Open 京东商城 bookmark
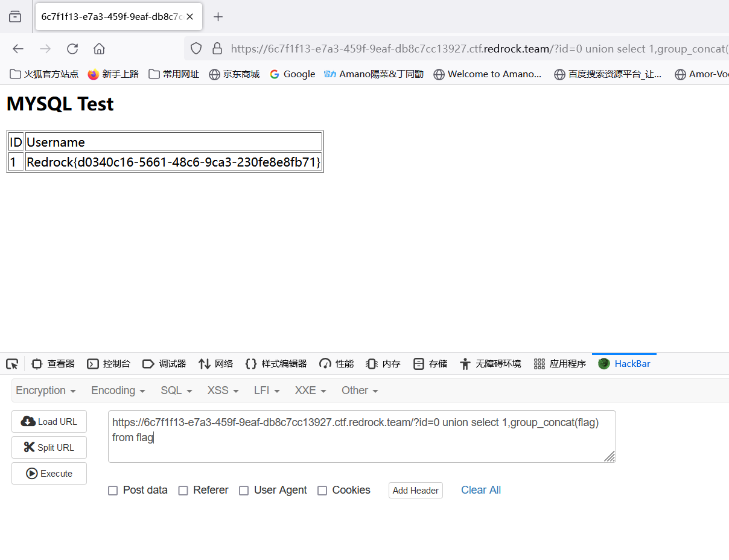 tap(234, 74)
